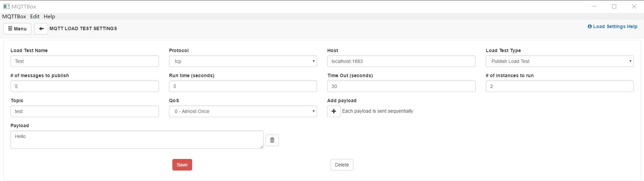The height and width of the screenshot is (181, 644).
Task: Click the 'Load Test Type' label
Action: point(503,50)
